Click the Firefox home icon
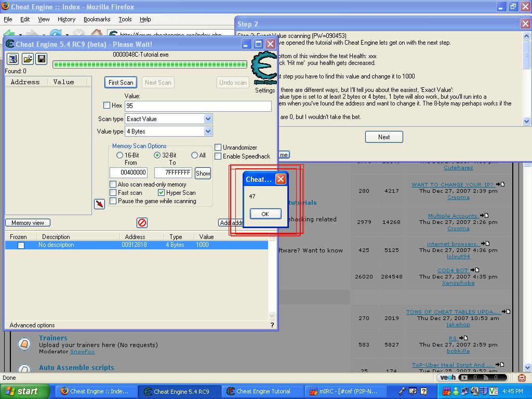 point(96,33)
